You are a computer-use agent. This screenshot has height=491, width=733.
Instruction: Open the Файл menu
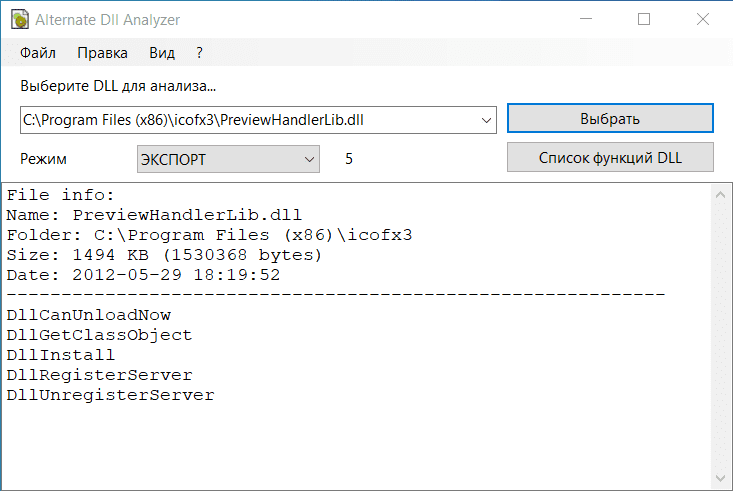37,52
